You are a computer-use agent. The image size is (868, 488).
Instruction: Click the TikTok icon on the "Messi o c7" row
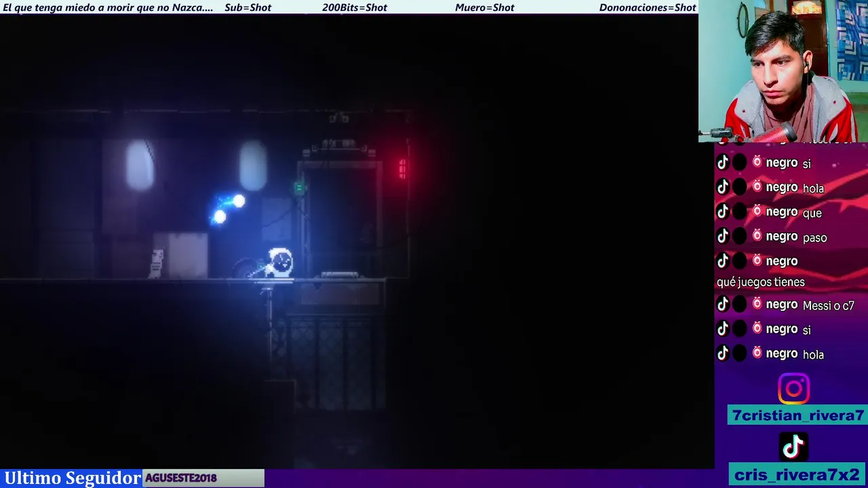click(723, 304)
